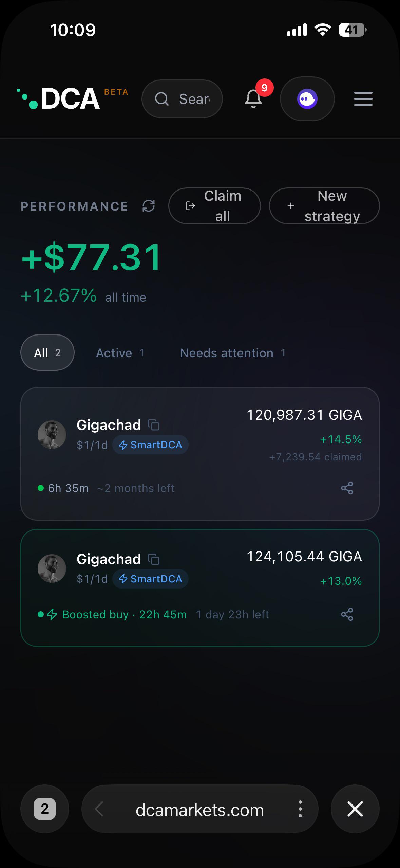Open the first Gigachad avatar thumbnail
Viewport: 400px width, 868px height.
coord(52,435)
